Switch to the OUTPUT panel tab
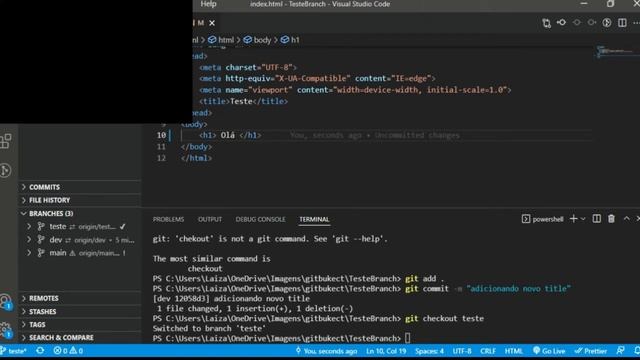 coord(210,219)
